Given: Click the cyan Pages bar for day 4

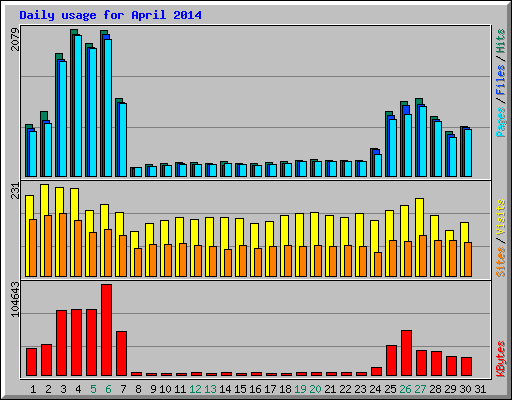Looking at the screenshot, I should pyautogui.click(x=78, y=106).
